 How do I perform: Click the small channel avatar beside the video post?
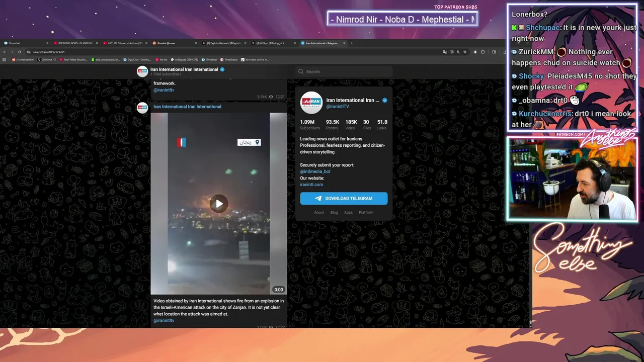[x=142, y=107]
